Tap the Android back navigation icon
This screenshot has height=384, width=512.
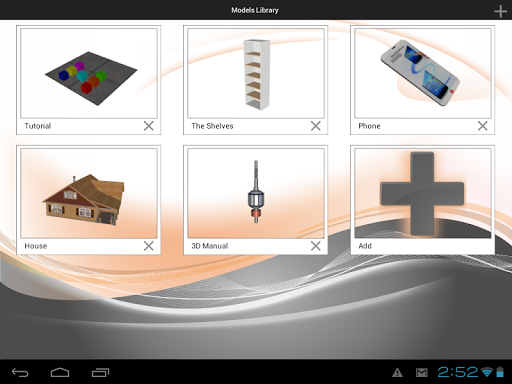(20, 372)
